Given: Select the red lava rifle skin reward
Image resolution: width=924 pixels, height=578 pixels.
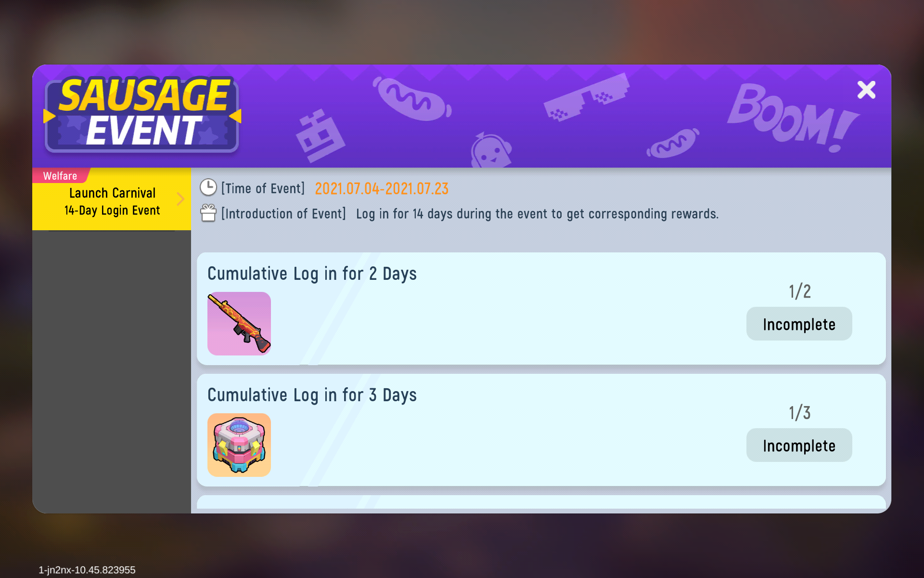Looking at the screenshot, I should click(x=239, y=324).
